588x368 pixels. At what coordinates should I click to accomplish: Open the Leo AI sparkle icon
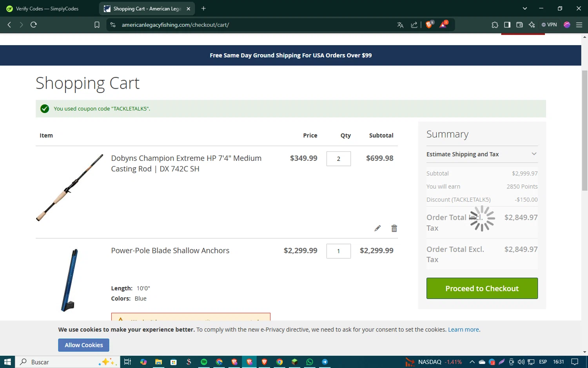pyautogui.click(x=532, y=25)
